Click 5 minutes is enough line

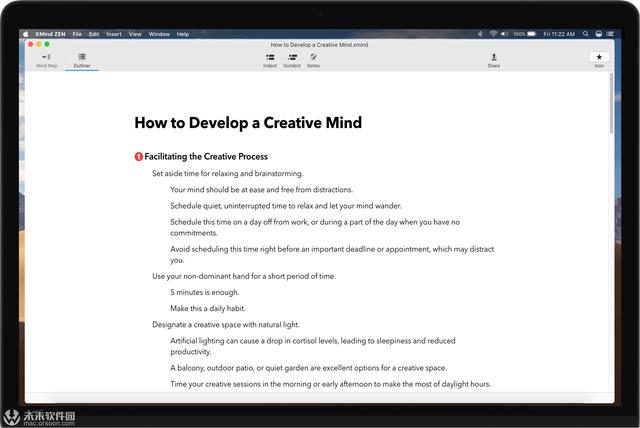click(205, 293)
